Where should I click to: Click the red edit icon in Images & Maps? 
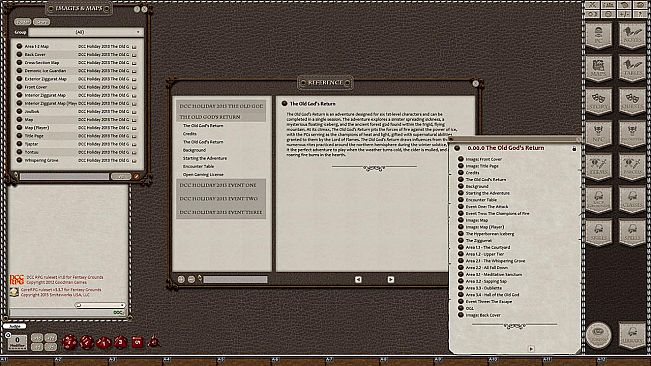[x=136, y=176]
